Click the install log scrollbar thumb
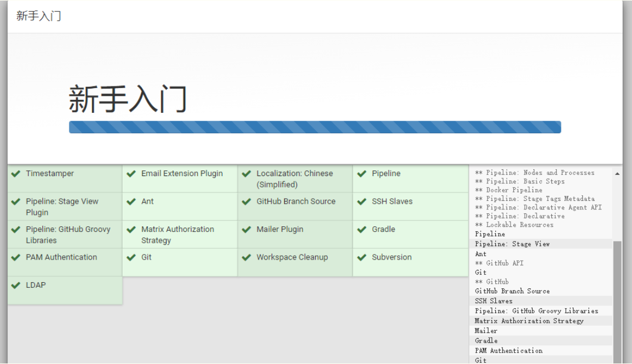This screenshot has width=632, height=364. (x=617, y=302)
